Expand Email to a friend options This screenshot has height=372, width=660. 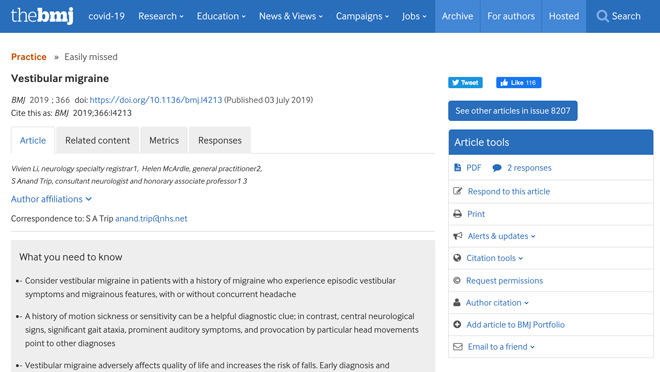[501, 347]
